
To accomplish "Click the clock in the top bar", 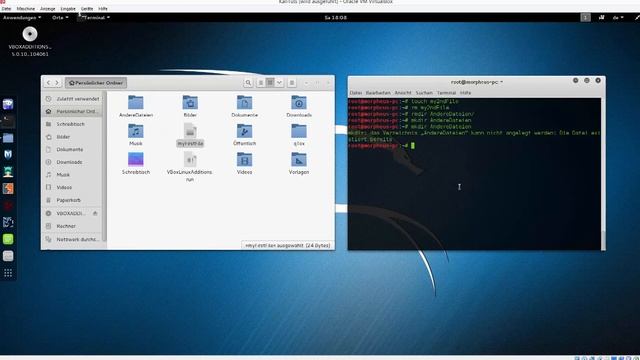I will pyautogui.click(x=336, y=18).
